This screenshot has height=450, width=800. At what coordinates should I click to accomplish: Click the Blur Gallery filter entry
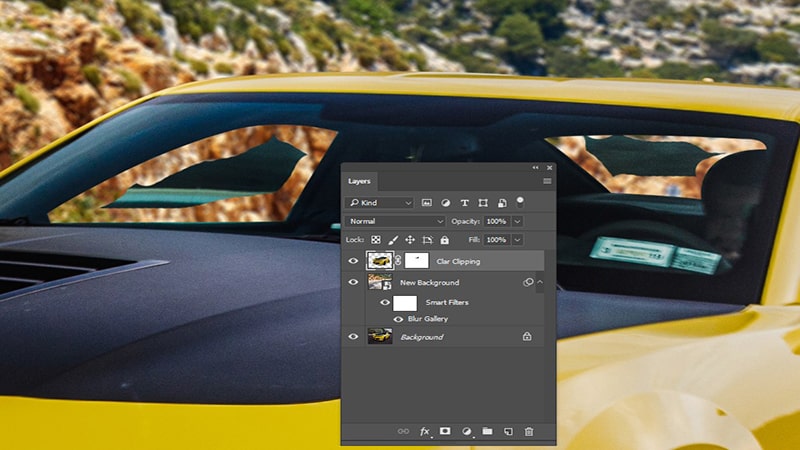428,319
